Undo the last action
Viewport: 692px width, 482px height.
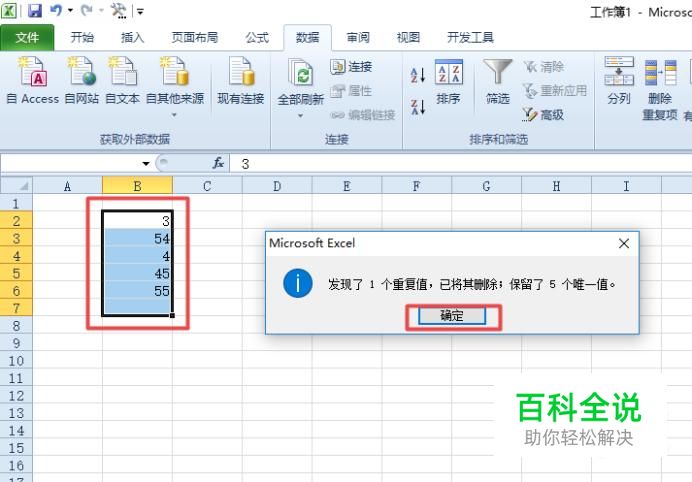[56, 11]
